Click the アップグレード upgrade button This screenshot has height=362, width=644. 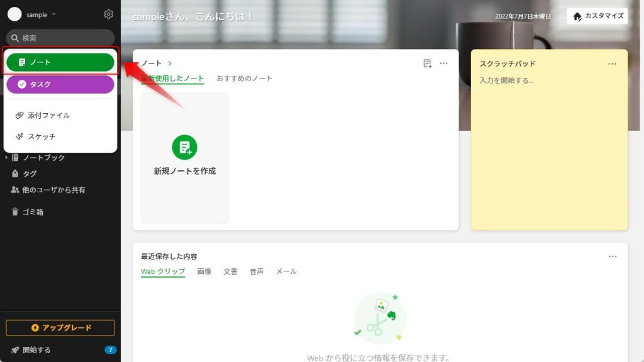(60, 327)
